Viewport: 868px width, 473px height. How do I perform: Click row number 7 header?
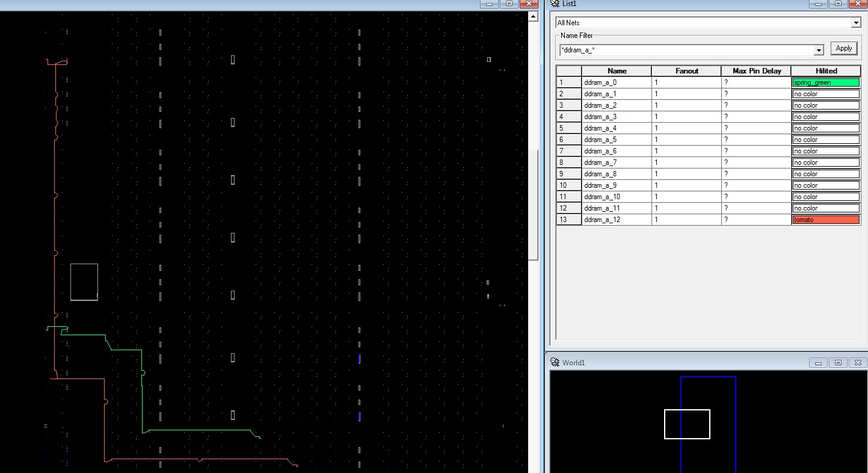pos(569,151)
